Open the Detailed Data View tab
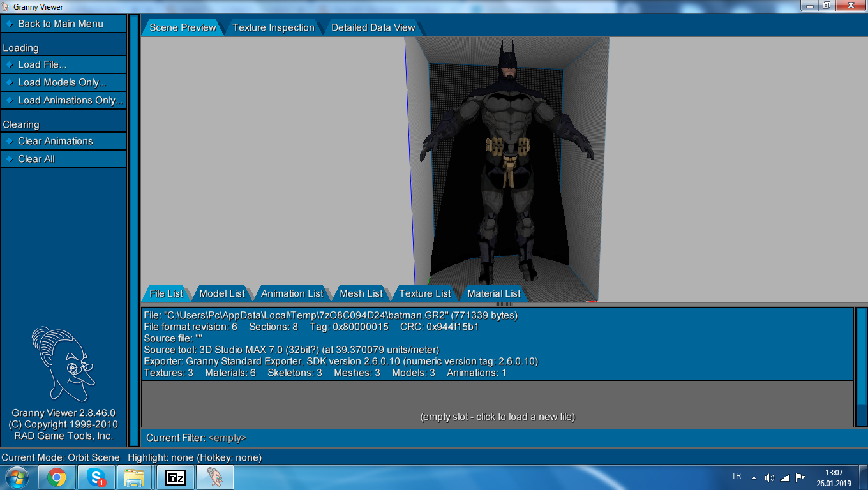 [x=373, y=27]
